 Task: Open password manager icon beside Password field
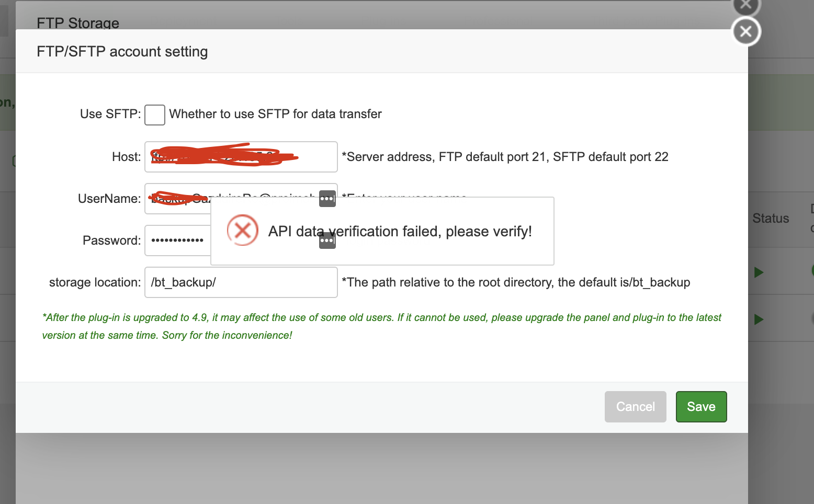coord(327,240)
